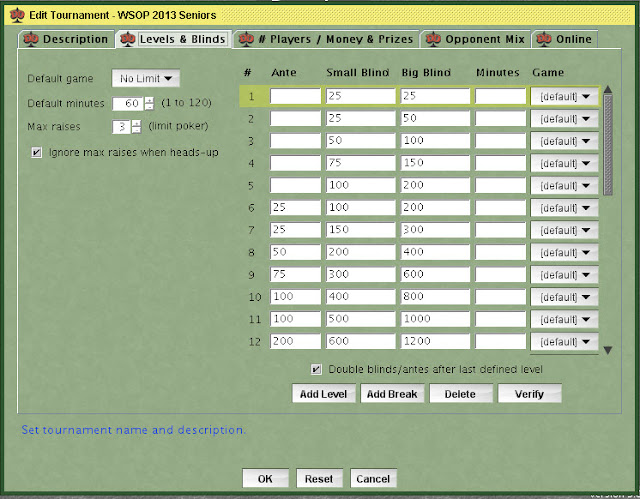This screenshot has width=640, height=499.
Task: Delete the selected level
Action: click(x=460, y=394)
